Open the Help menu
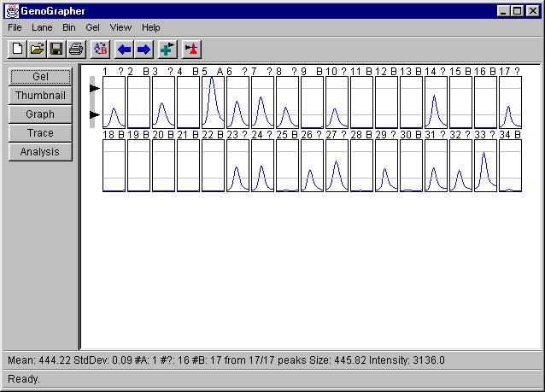This screenshot has height=392, width=545. point(150,27)
